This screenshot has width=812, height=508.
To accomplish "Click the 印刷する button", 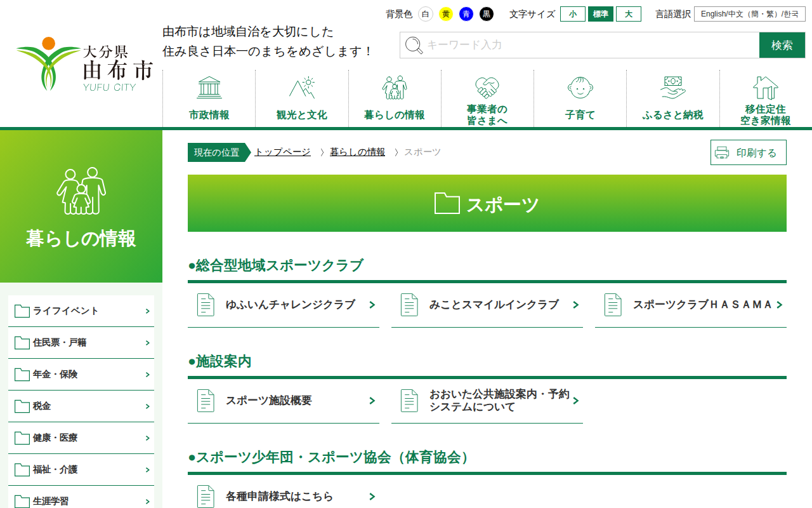I will tap(749, 152).
